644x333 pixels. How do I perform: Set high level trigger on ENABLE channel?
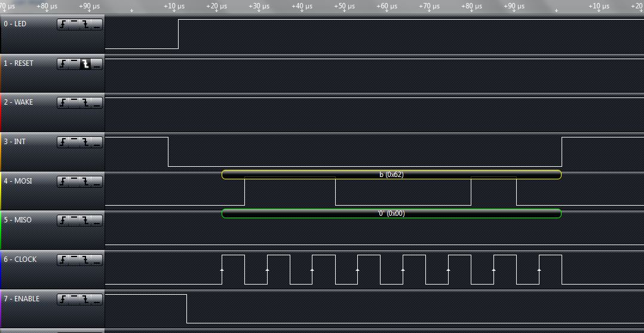click(x=74, y=300)
